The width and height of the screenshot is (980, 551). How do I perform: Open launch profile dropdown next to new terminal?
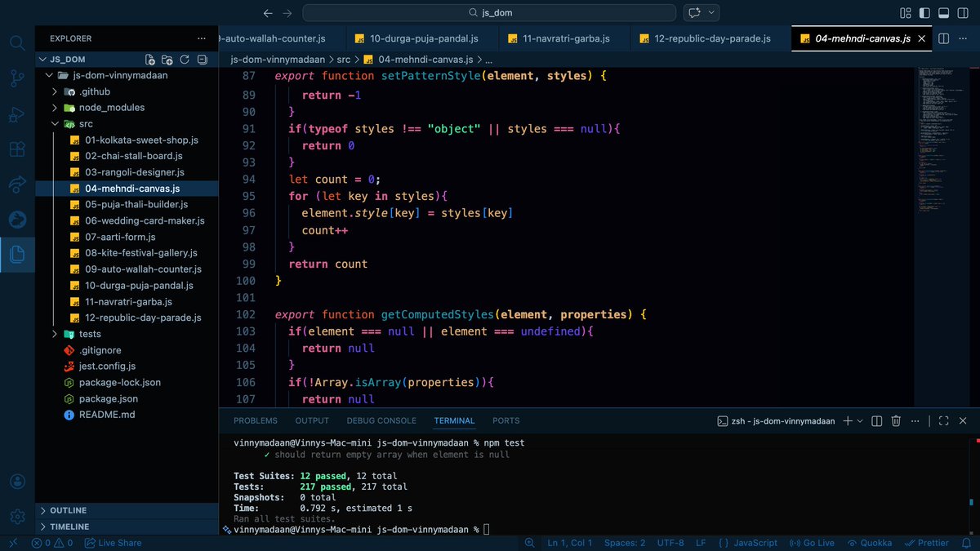(x=862, y=421)
